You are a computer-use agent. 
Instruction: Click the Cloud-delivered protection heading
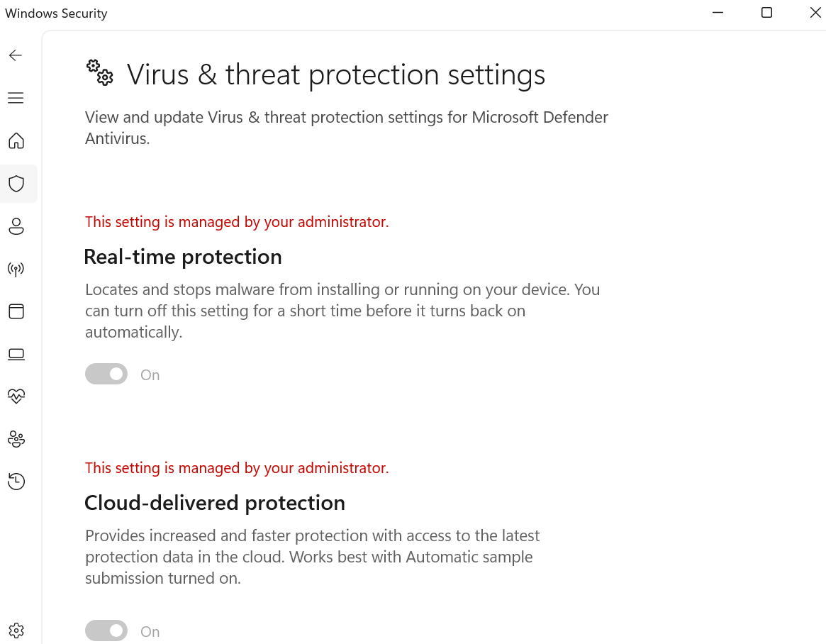(215, 503)
